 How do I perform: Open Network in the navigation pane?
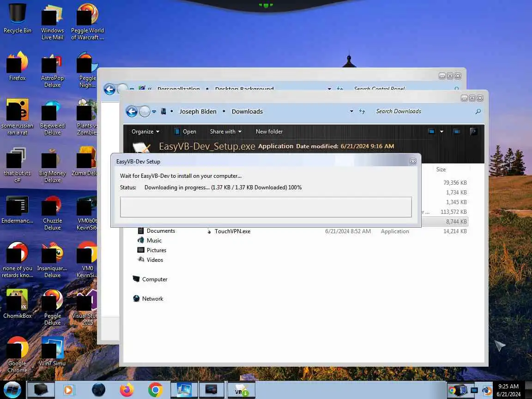click(x=148, y=299)
